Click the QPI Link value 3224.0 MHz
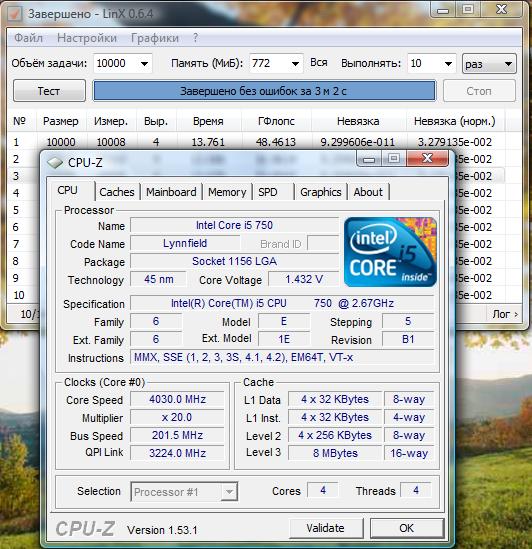532x549 pixels. 177,453
